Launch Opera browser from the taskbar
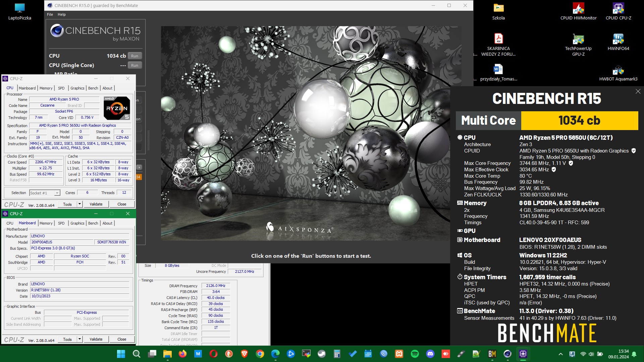Viewport: 644px width, 362px height. tap(213, 354)
